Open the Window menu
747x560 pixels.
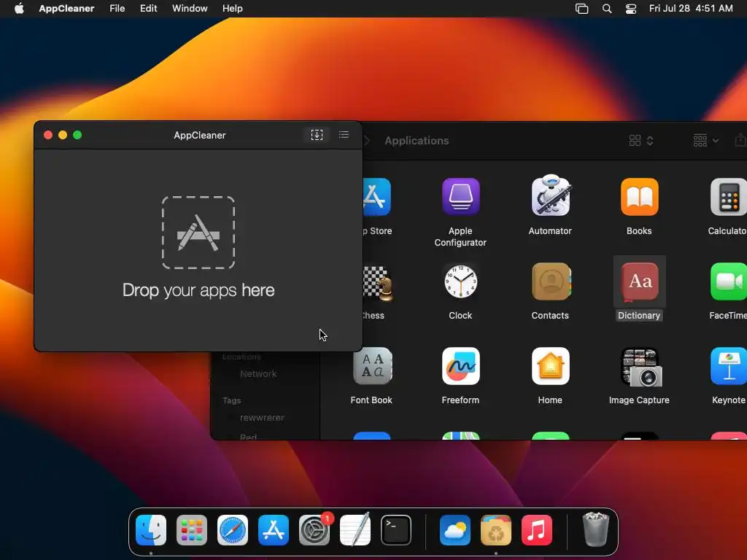[190, 8]
